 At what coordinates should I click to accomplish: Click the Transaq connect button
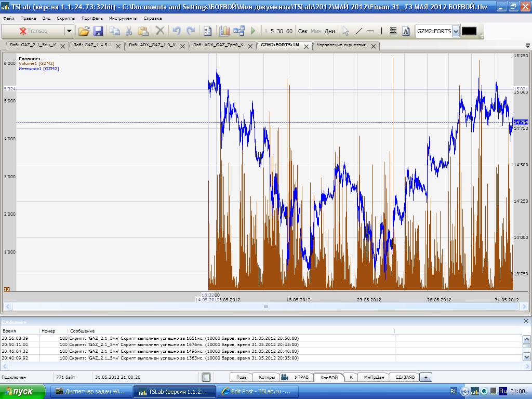click(x=33, y=31)
